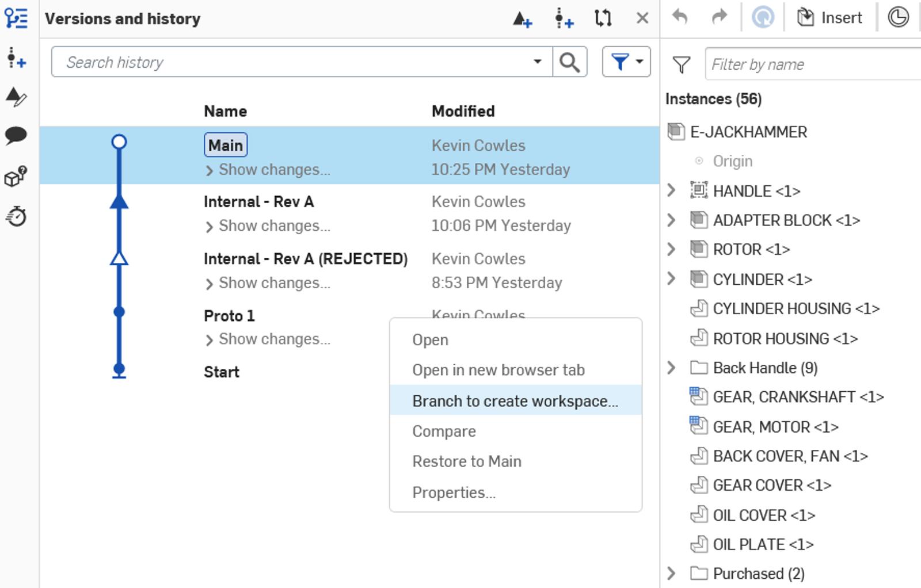This screenshot has width=921, height=588.
Task: Open version compare using the arrows icon
Action: coord(603,18)
